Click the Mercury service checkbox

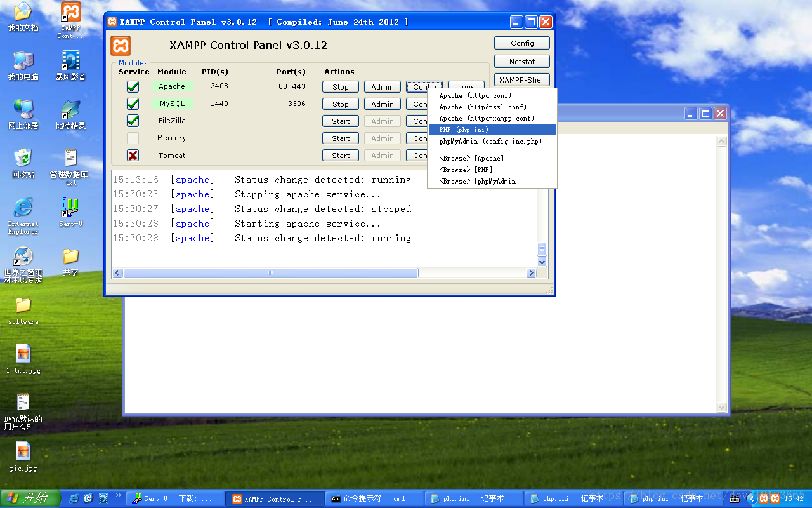point(133,138)
